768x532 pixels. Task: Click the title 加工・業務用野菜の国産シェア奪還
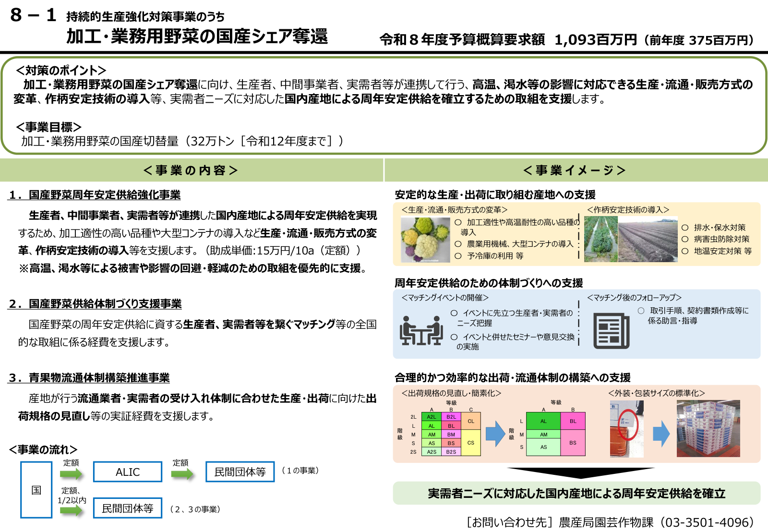tap(197, 36)
